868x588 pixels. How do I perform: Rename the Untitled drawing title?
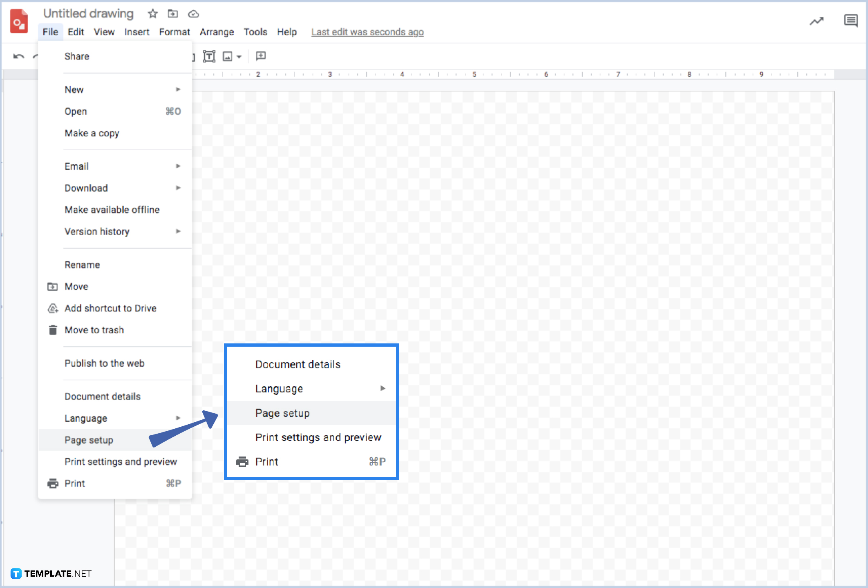point(88,13)
